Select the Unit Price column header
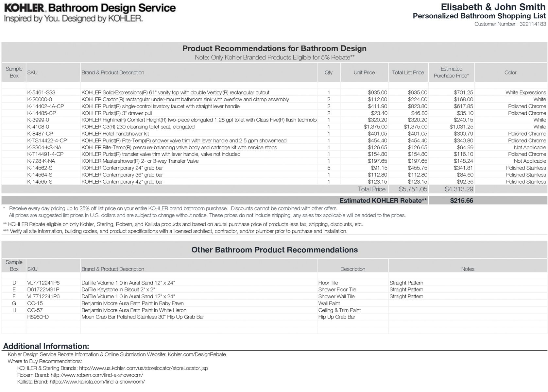Image resolution: width=548 pixels, height=392 pixels. [x=364, y=73]
